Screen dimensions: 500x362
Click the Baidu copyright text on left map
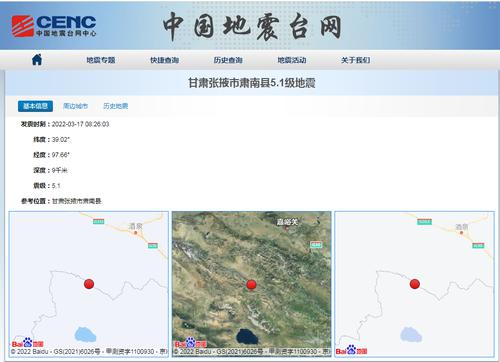[89, 352]
